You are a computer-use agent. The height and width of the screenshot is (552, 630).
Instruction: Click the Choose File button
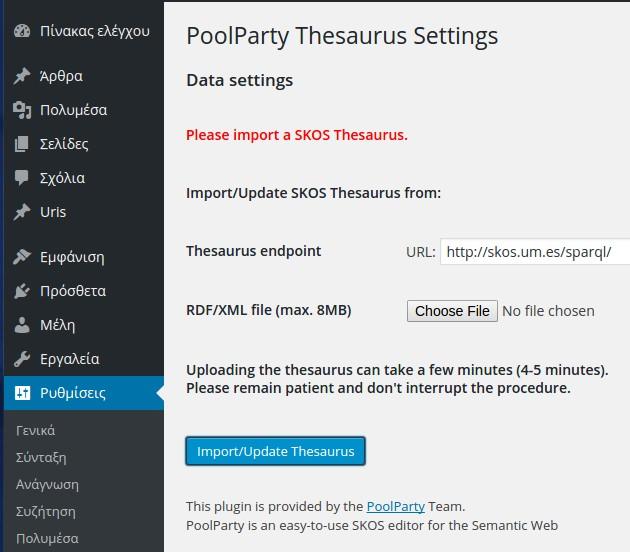pos(452,311)
